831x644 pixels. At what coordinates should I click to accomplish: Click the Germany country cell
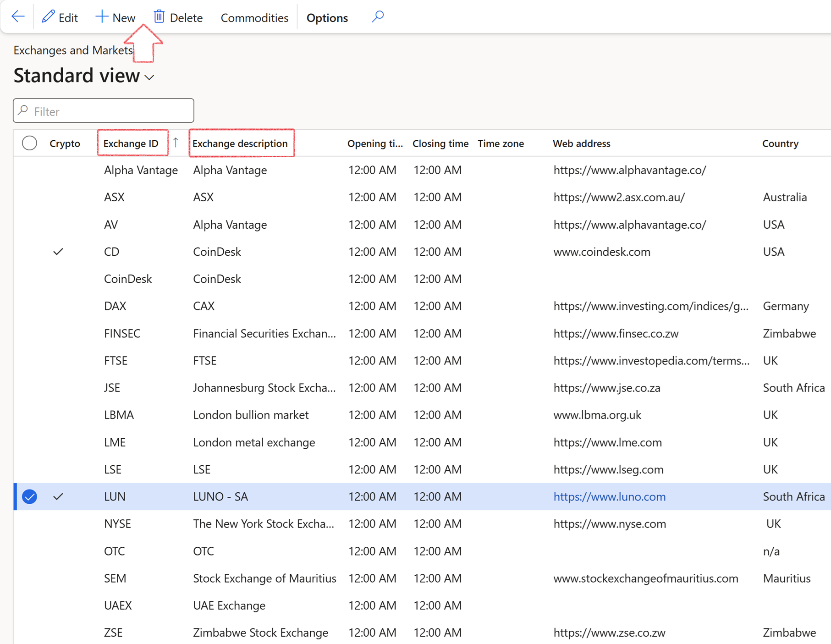pos(786,306)
